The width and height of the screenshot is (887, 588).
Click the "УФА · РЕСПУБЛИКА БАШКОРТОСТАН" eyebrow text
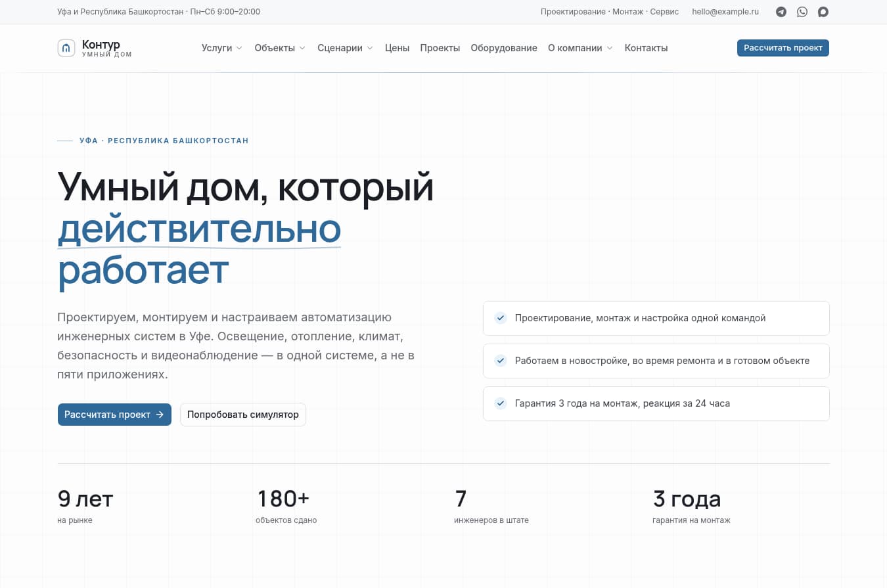pyautogui.click(x=164, y=141)
